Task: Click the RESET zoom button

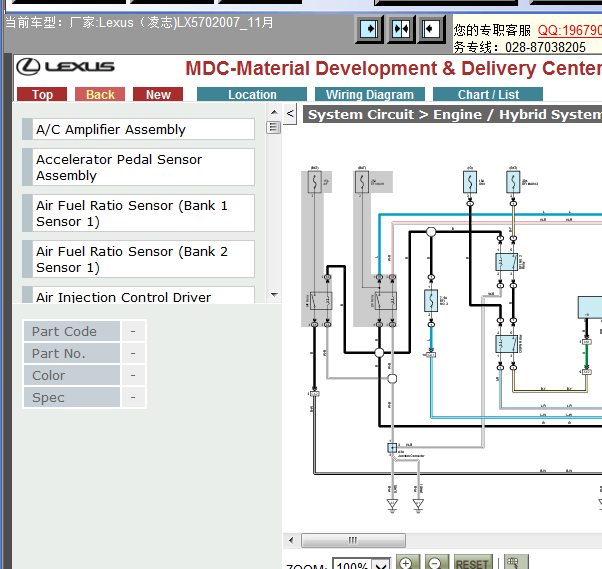Action: [x=473, y=563]
